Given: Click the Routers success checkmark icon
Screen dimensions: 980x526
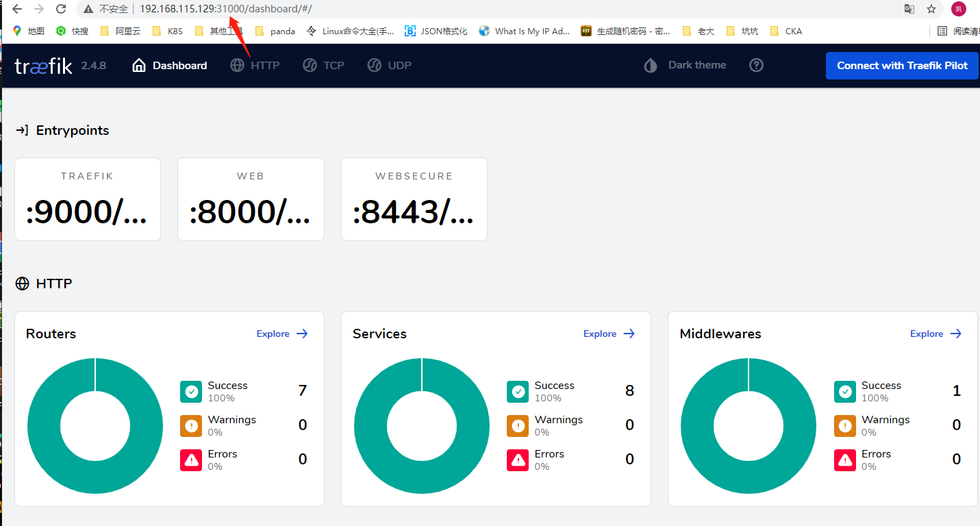Looking at the screenshot, I should [x=190, y=391].
